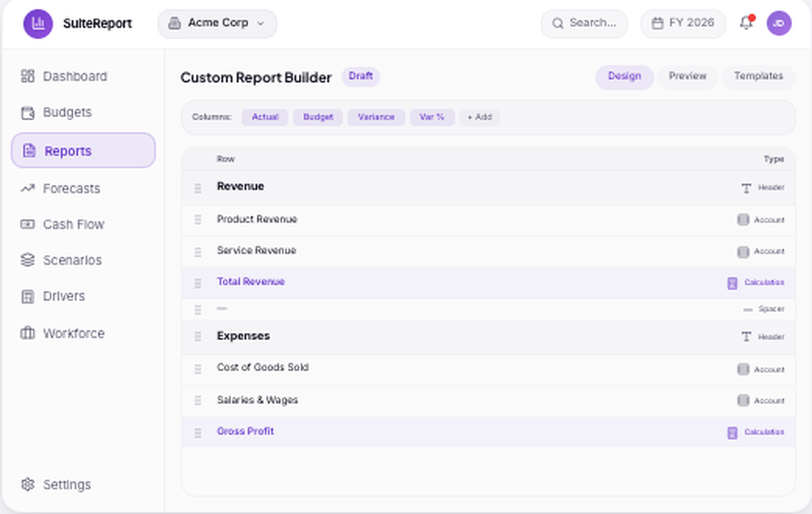Select the Gross Profit calculation row text
The image size is (812, 514).
click(x=245, y=431)
